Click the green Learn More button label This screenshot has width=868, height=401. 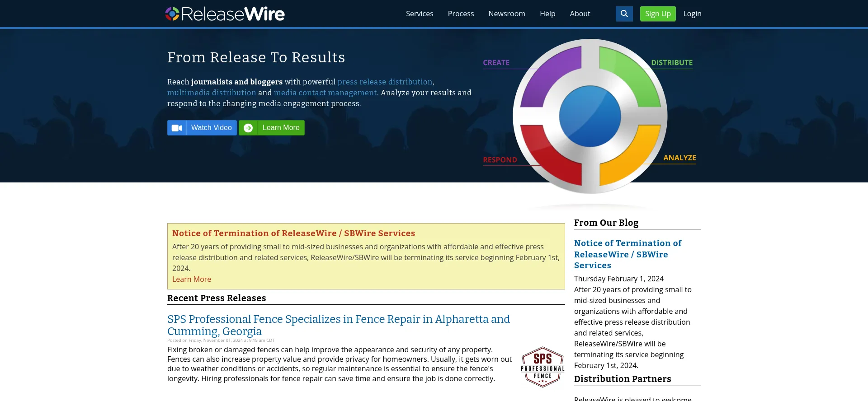(281, 128)
